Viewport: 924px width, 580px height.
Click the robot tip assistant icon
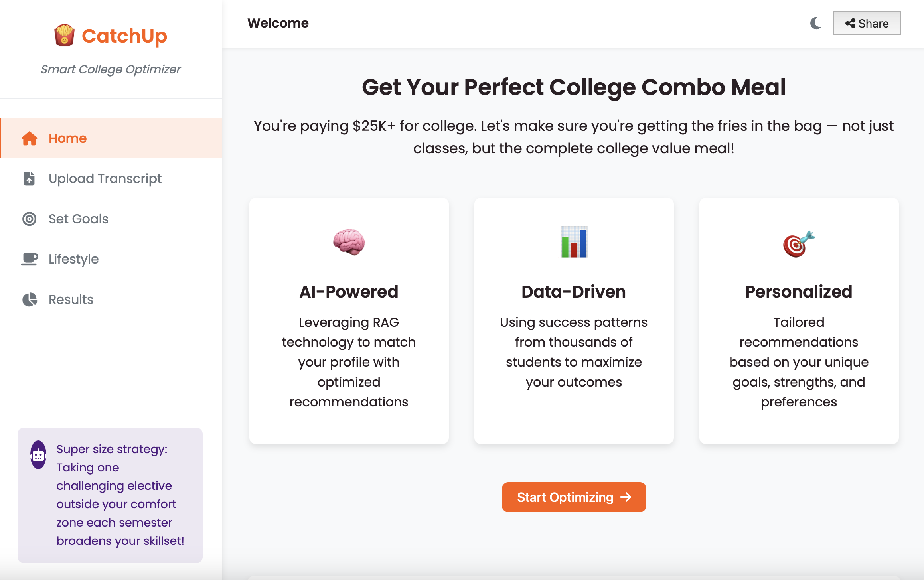pos(39,455)
